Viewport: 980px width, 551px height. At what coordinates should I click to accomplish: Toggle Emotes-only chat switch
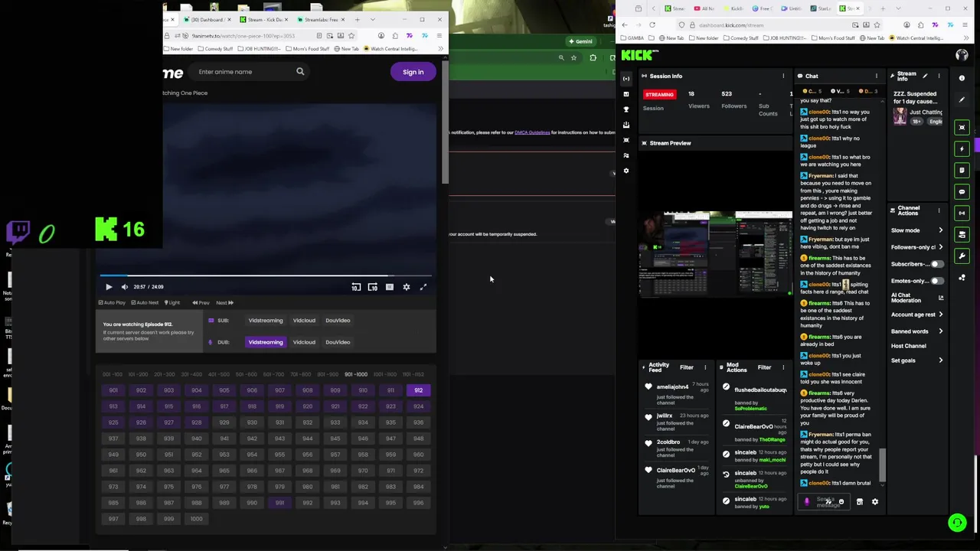tap(937, 281)
